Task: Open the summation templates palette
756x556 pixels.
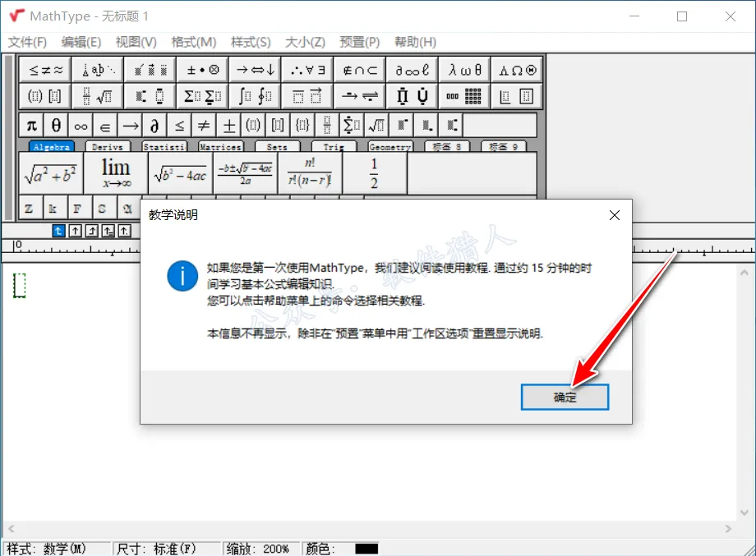Action: (x=203, y=96)
